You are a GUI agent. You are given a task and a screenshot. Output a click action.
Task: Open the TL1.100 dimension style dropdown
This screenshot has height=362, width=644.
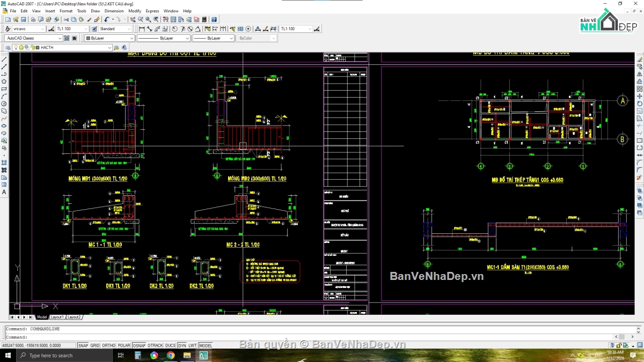point(72,29)
